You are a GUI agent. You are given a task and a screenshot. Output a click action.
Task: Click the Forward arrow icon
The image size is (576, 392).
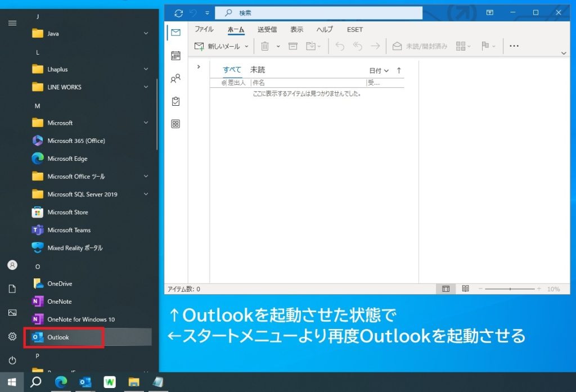[x=375, y=46]
